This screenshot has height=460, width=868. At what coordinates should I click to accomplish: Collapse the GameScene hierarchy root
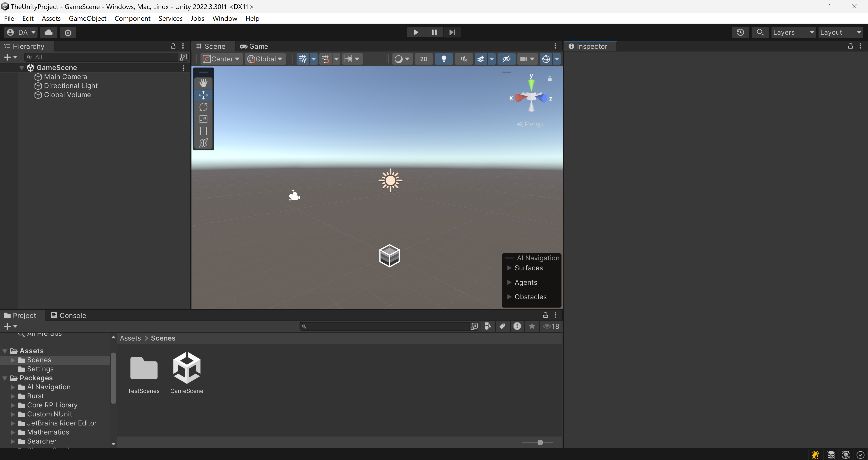click(21, 68)
